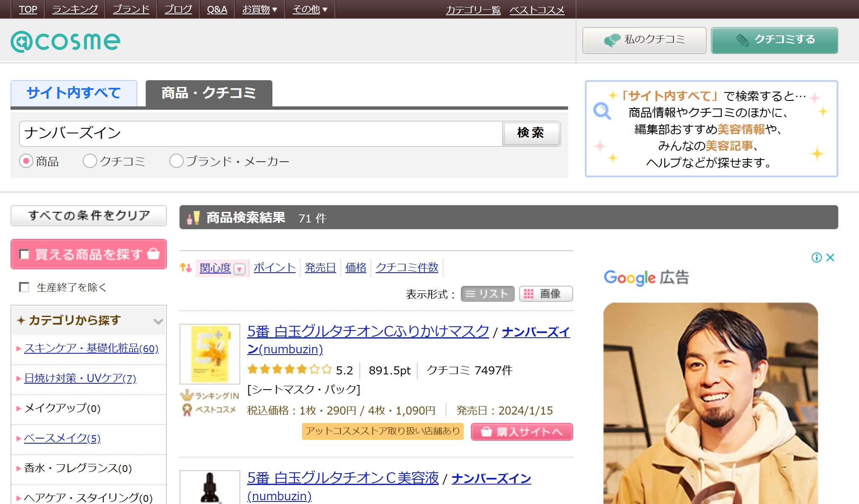
Task: Expand the 日焼け対策・UVケア(7) category
Action: 80,378
